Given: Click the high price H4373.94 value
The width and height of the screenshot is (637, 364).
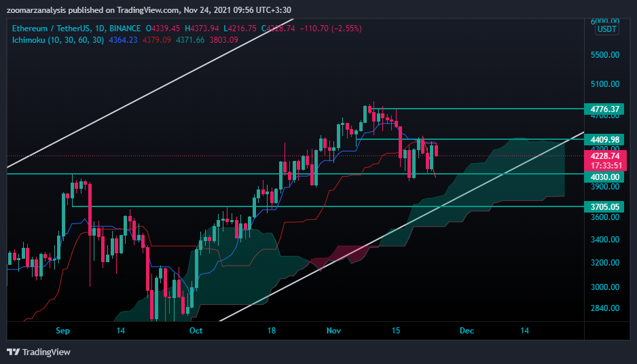Looking at the screenshot, I should [x=202, y=29].
